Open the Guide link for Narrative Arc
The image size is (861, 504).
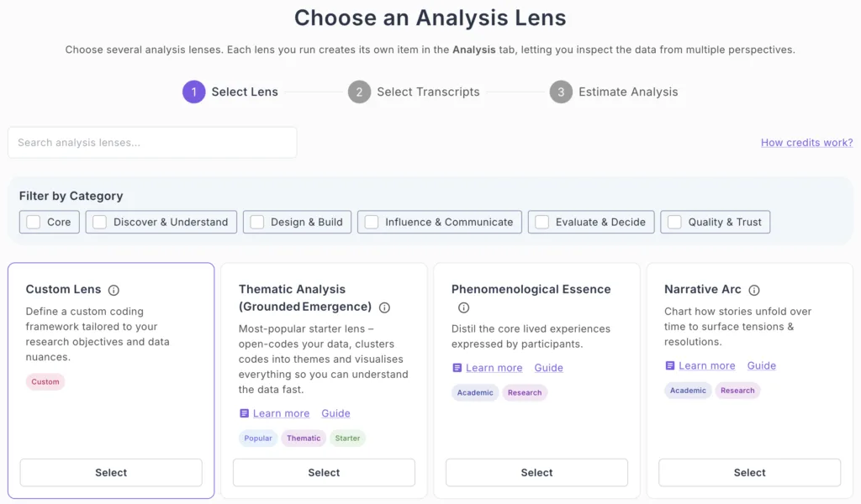[761, 365]
